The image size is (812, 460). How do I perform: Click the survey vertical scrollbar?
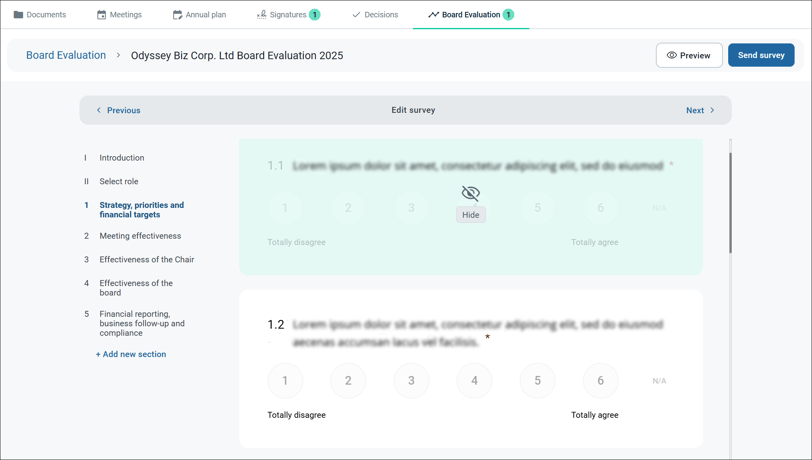(730, 203)
